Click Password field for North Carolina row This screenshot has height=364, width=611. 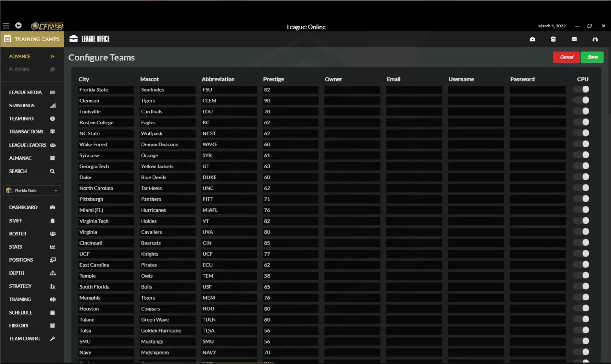[x=538, y=188]
